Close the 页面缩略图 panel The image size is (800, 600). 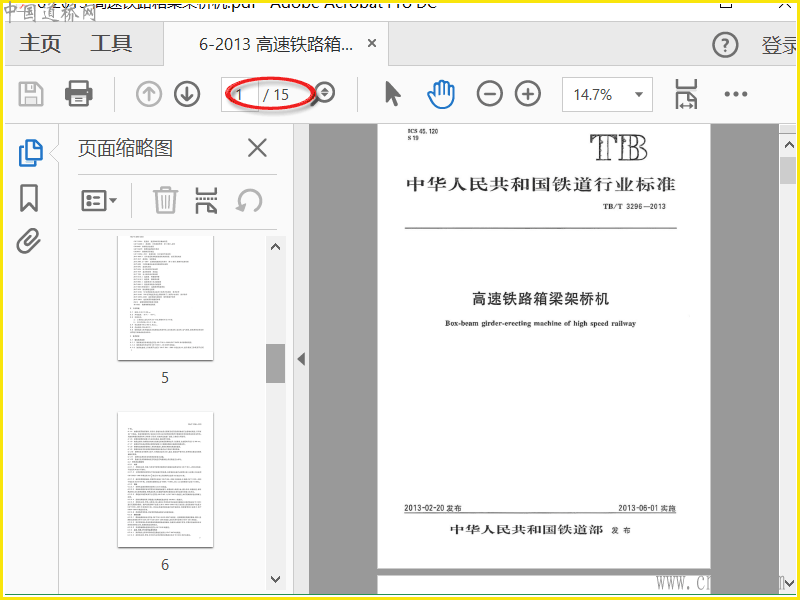[x=257, y=148]
